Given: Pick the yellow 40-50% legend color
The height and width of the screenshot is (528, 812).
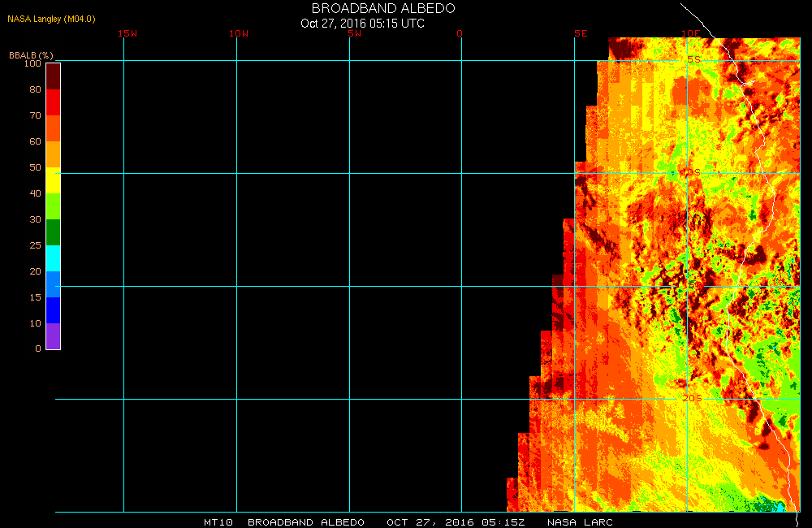Looking at the screenshot, I should [53, 180].
